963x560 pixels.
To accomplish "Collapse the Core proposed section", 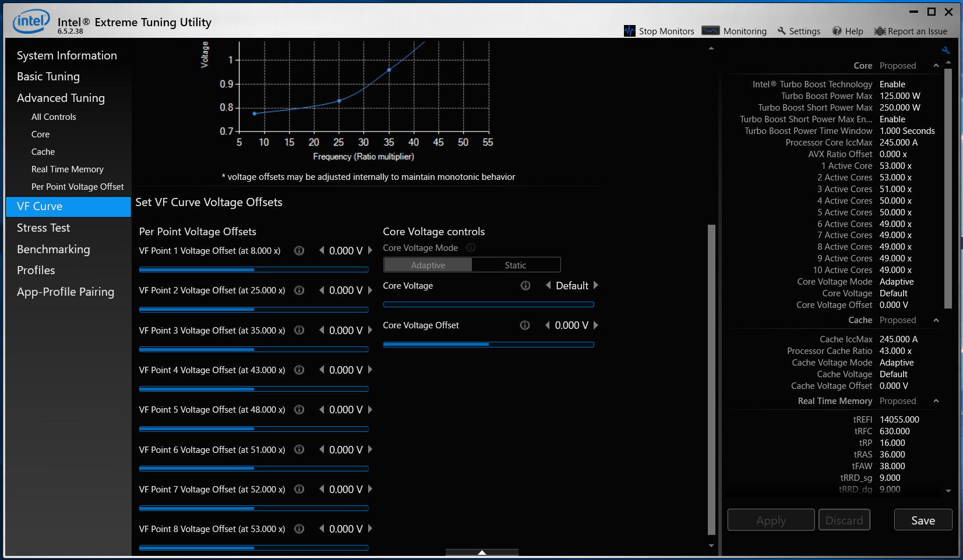I will click(x=936, y=66).
